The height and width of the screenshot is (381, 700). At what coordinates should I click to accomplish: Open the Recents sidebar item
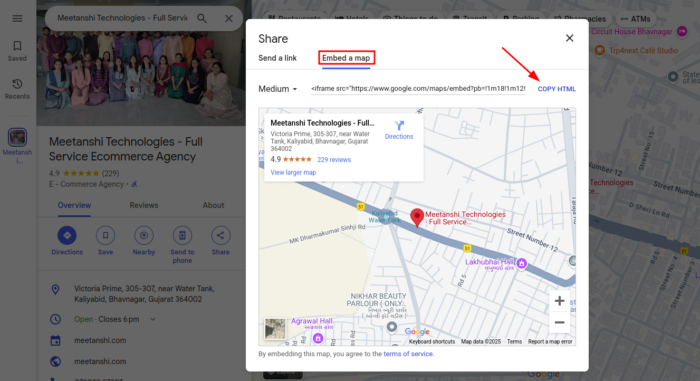(x=17, y=89)
